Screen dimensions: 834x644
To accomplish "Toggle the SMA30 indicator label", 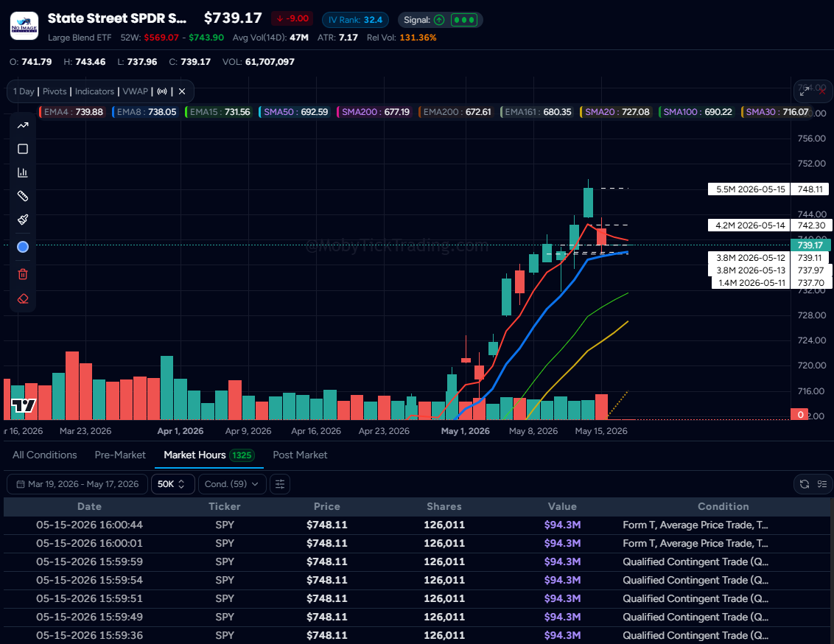I will pos(776,112).
